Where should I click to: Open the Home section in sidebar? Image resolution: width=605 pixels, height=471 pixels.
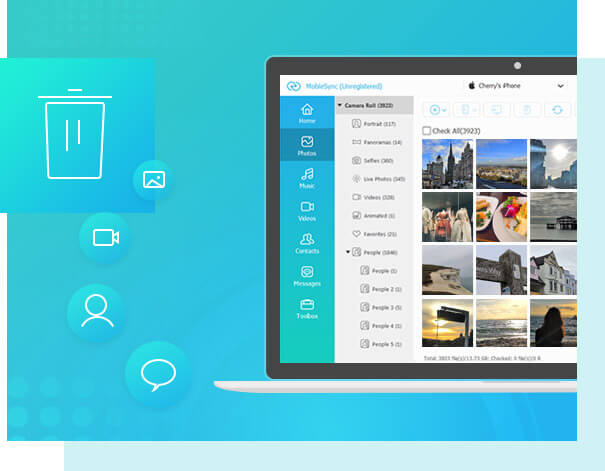[x=307, y=113]
